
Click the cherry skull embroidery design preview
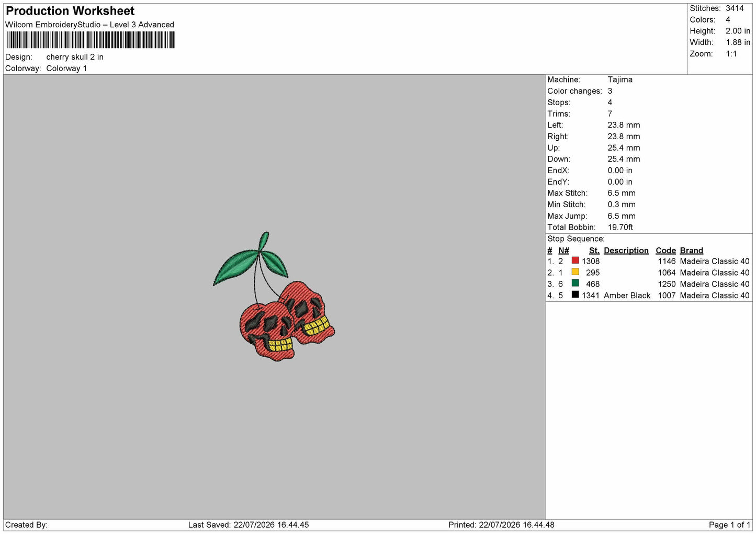pos(274,297)
